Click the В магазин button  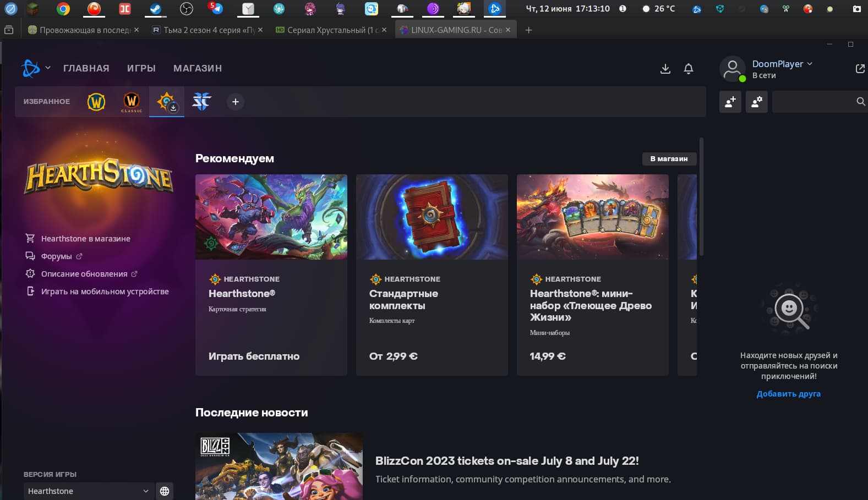[x=669, y=159]
